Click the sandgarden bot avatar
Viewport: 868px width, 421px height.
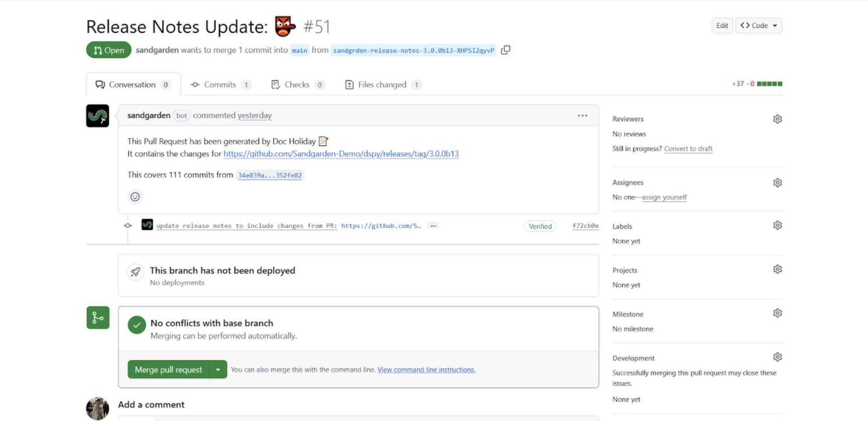click(x=98, y=116)
